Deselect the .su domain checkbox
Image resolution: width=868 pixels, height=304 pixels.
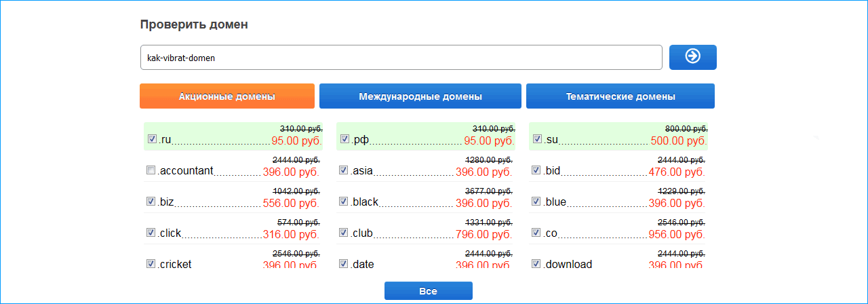(x=536, y=139)
